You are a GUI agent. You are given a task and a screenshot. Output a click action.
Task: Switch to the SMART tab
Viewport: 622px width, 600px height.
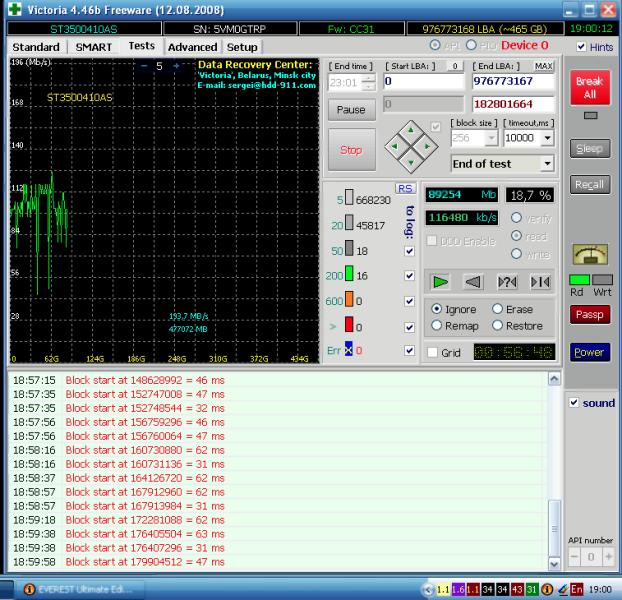[93, 47]
